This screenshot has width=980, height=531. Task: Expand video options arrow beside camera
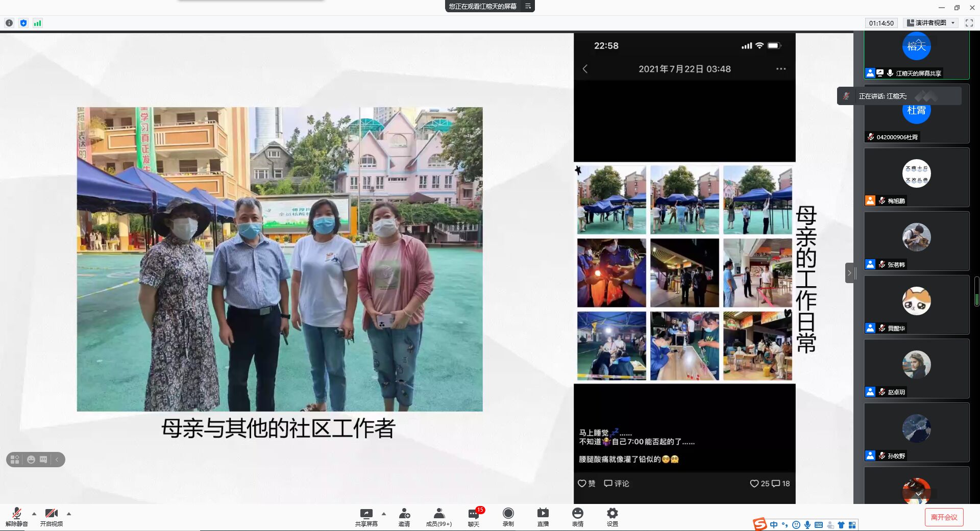(69, 514)
